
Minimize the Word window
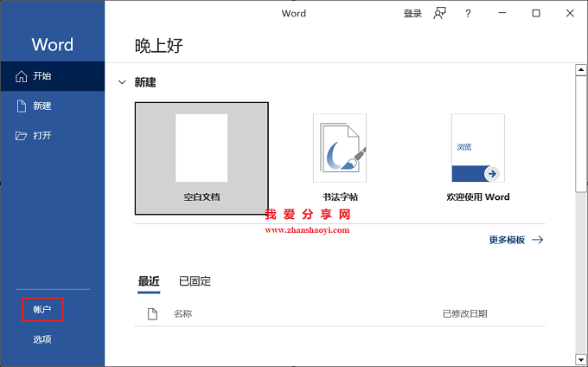[502, 14]
